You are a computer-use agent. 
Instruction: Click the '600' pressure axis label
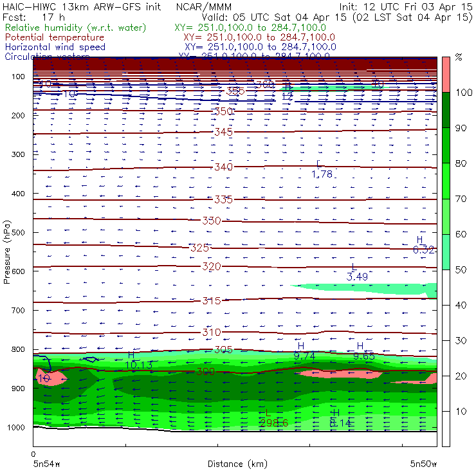point(18,271)
